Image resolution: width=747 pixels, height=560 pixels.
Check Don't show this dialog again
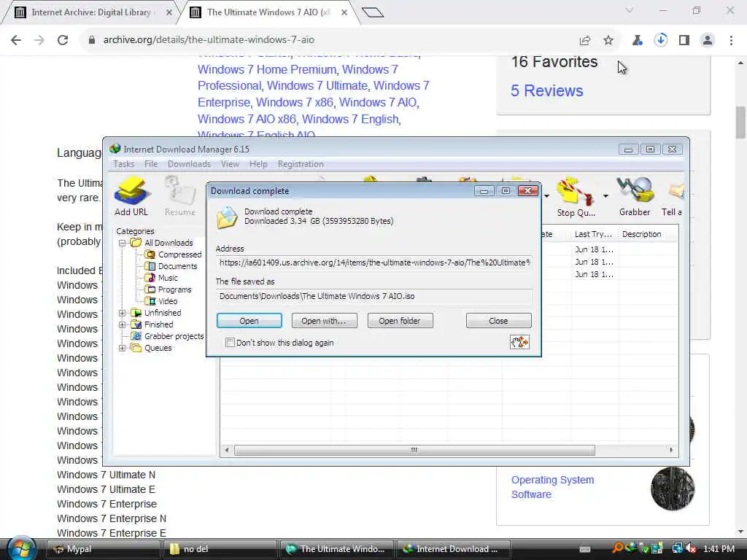tap(230, 343)
